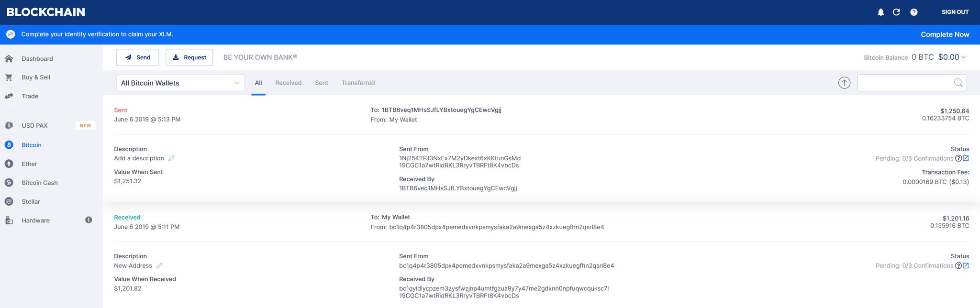Click the Bitcoin Cash coin icon
Image resolution: width=980 pixels, height=308 pixels.
9,182
